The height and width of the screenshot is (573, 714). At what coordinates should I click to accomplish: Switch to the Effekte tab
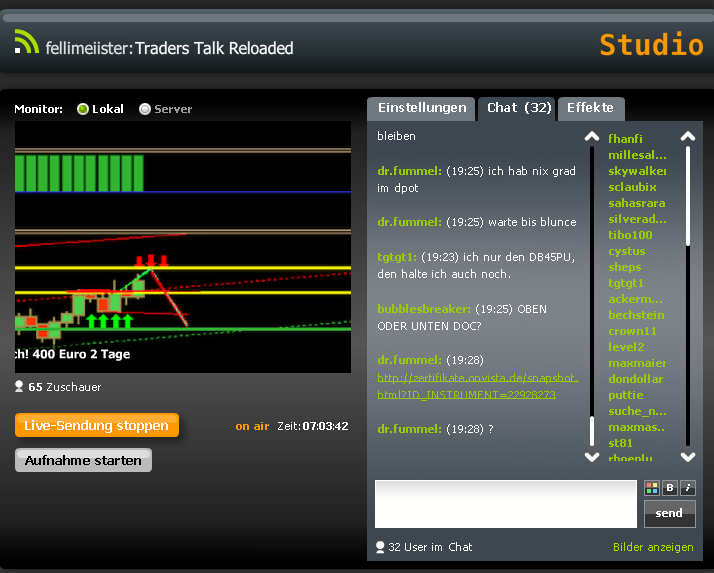(591, 108)
